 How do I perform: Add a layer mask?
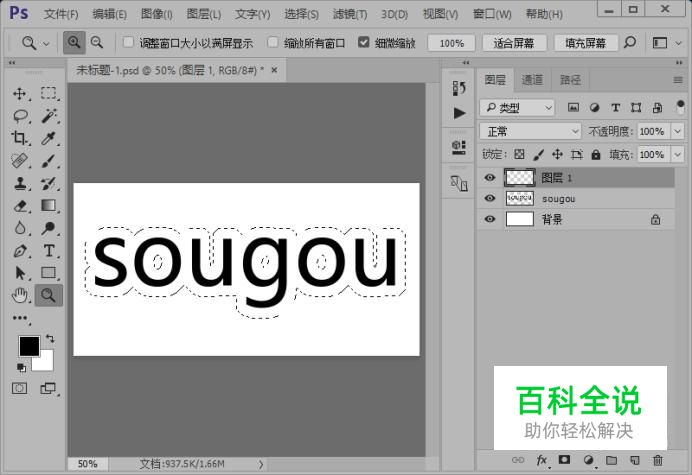564,460
